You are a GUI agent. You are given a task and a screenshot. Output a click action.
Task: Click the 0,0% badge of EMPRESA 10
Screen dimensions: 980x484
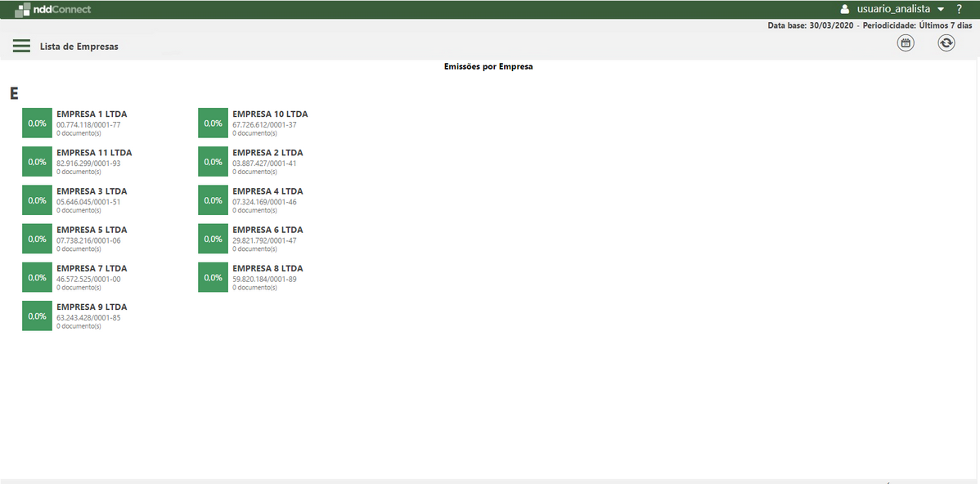click(213, 123)
